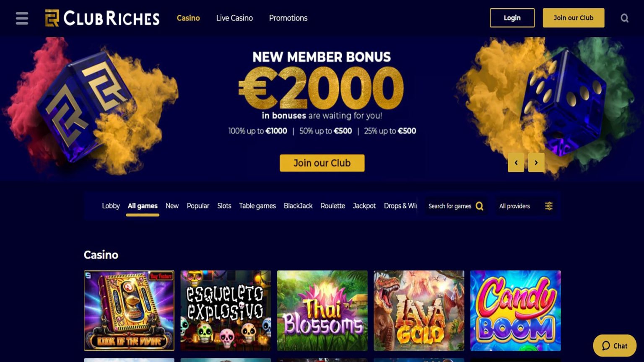The width and height of the screenshot is (644, 362).
Task: Click the game search magnifier icon
Action: point(480,206)
